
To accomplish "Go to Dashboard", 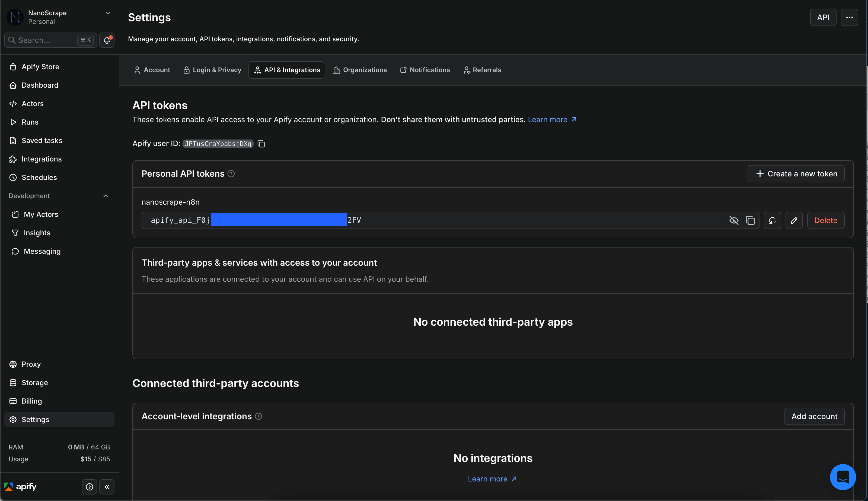I will tap(59, 85).
